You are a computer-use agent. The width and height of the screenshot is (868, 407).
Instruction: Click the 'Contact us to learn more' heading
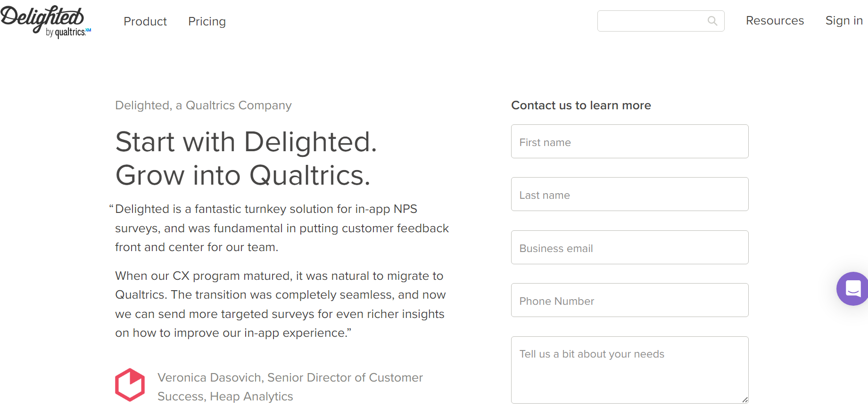[x=581, y=106]
